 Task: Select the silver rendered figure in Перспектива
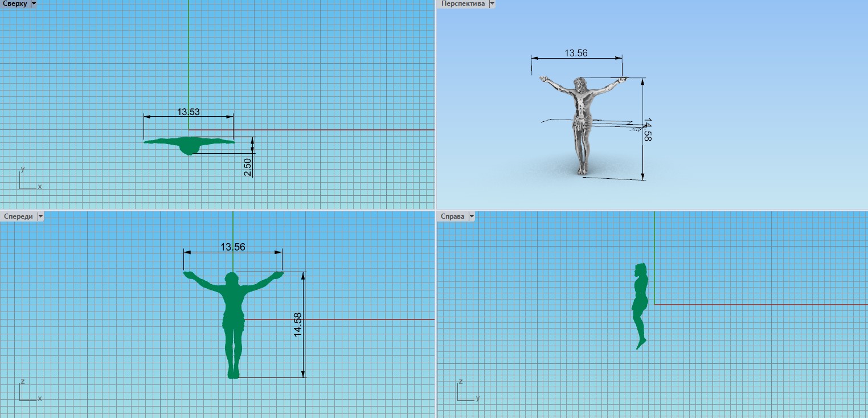tap(580, 114)
